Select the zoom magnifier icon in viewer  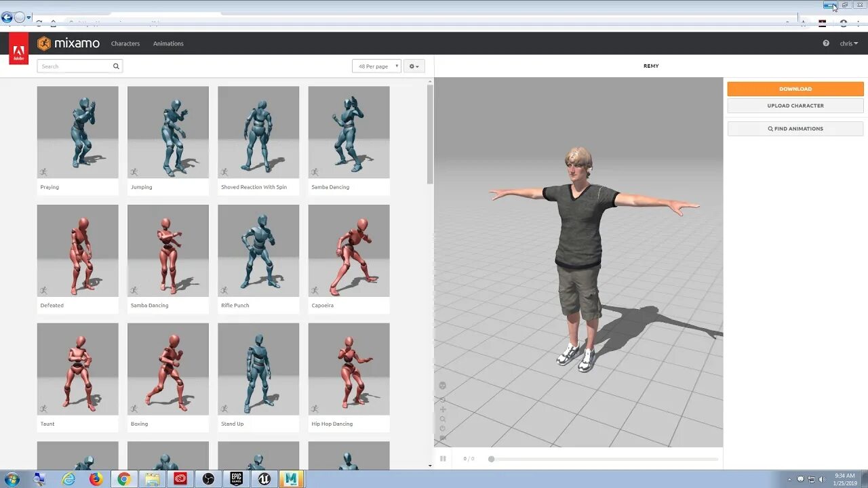443,419
